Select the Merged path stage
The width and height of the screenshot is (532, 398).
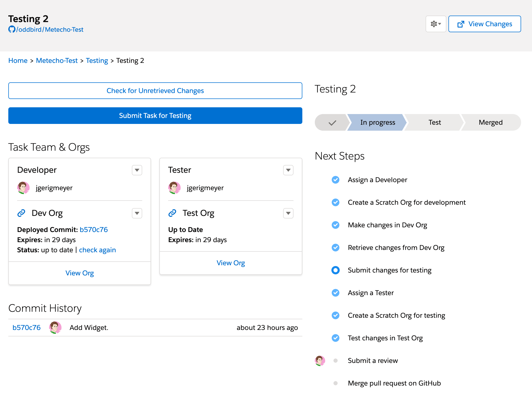(490, 122)
